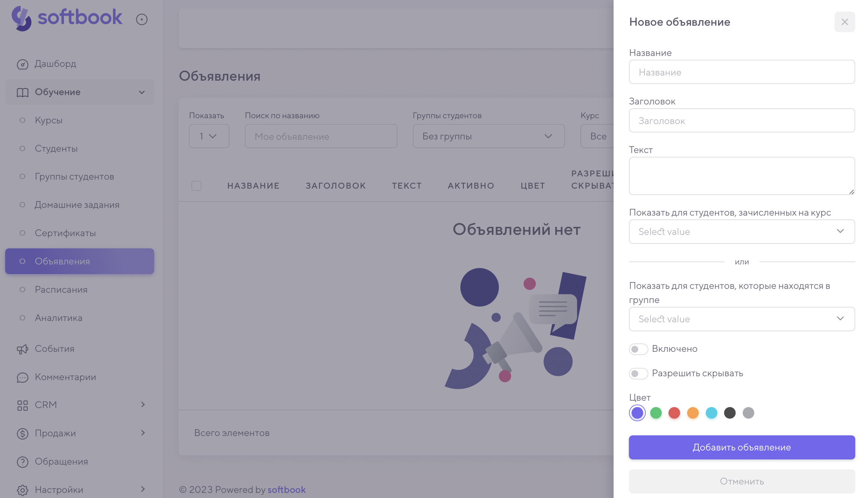Click the softbook logo
The image size is (868, 498).
coord(67,18)
